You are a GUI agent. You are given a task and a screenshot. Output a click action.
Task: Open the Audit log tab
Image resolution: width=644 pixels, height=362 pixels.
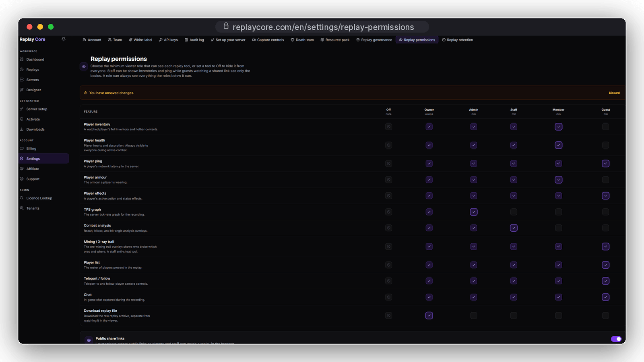194,40
